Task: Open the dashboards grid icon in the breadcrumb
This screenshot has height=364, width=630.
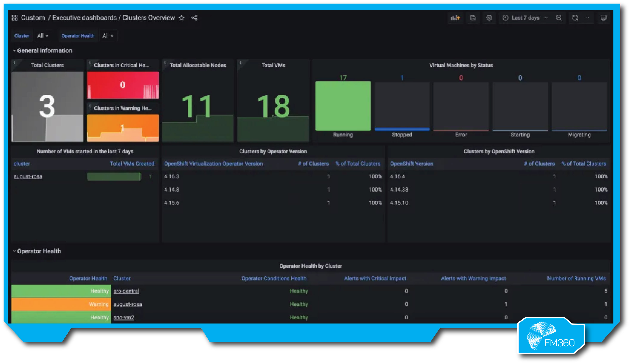Action: (x=14, y=17)
